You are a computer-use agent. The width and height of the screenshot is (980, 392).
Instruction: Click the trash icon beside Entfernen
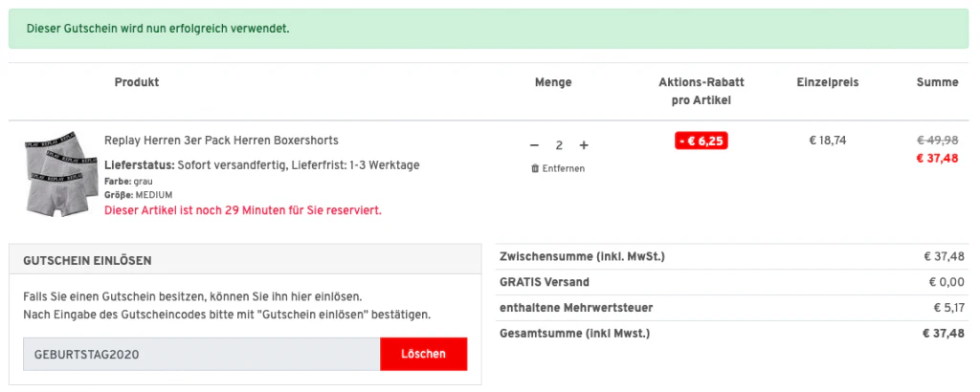(535, 168)
